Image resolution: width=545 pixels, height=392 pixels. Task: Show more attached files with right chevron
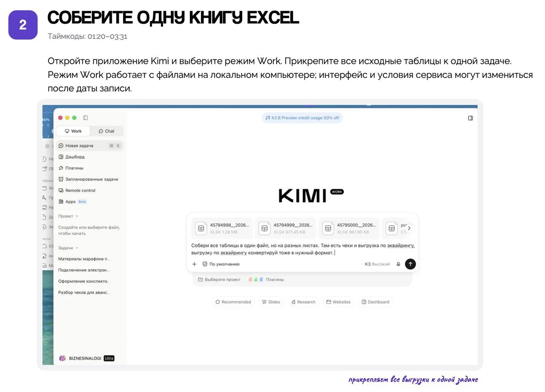(409, 228)
